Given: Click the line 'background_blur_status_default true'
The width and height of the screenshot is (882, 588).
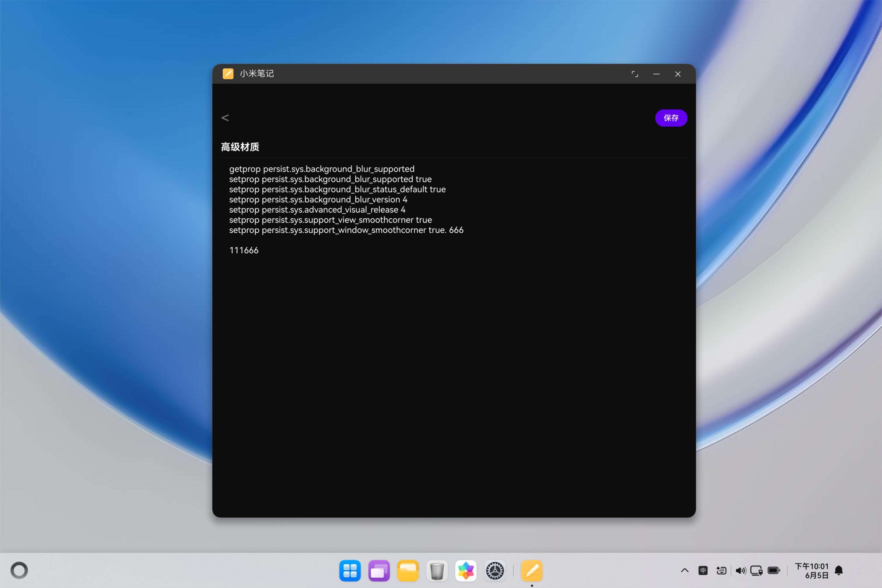Looking at the screenshot, I should point(338,189).
